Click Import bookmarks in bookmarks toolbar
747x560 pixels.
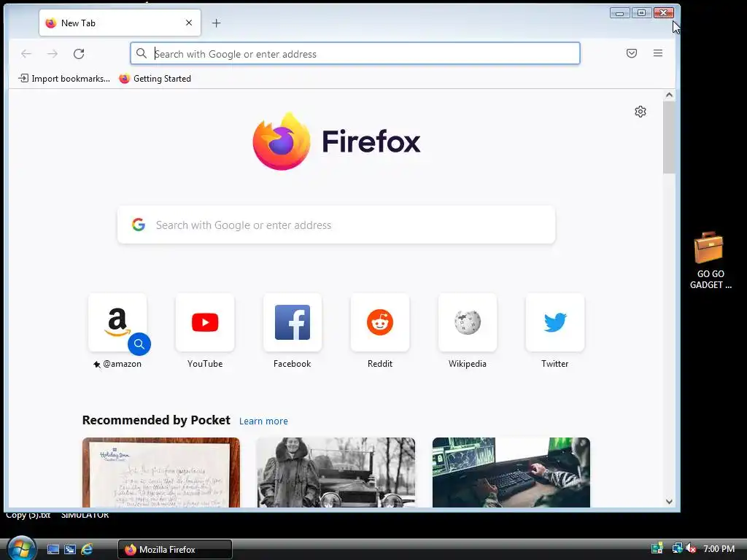(64, 79)
